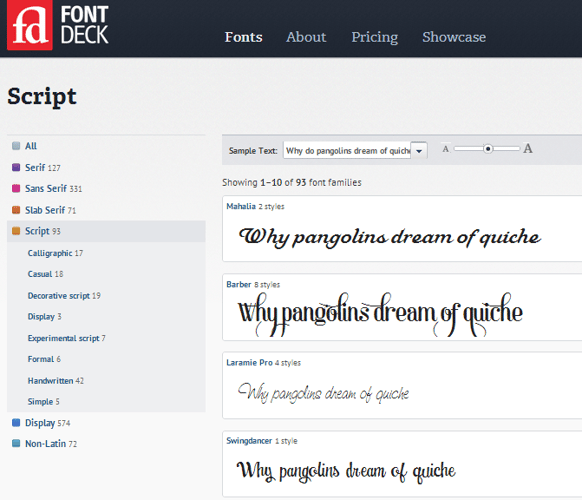Open the Showcase navigation tab
Viewport: 582px width, 500px height.
(454, 37)
